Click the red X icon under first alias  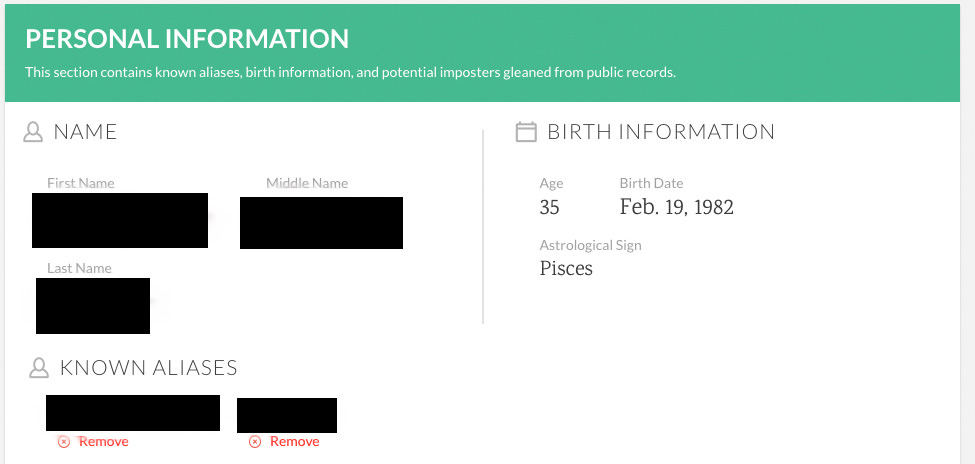[63, 442]
